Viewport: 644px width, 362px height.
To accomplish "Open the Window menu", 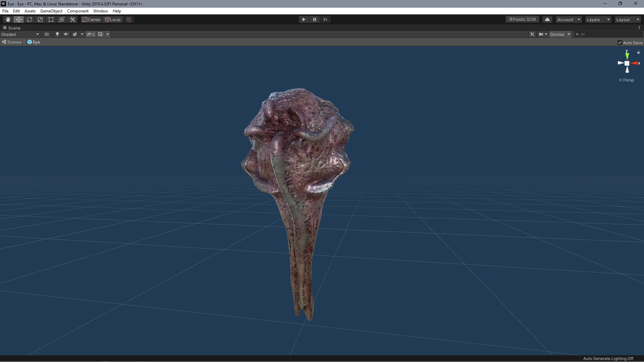I will point(100,11).
